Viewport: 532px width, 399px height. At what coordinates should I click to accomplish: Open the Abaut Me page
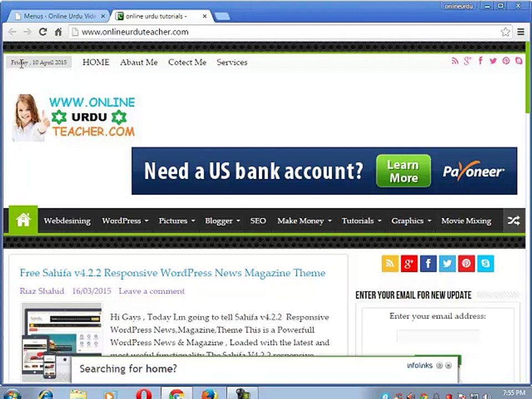pos(139,62)
